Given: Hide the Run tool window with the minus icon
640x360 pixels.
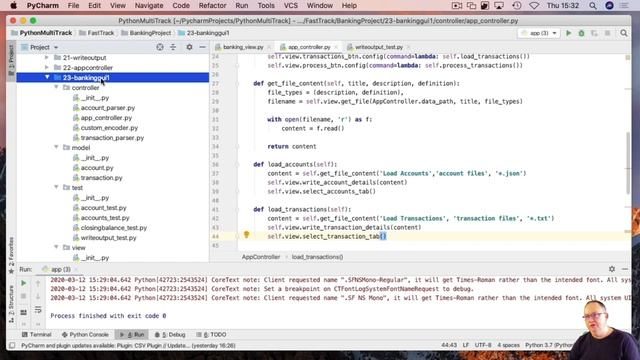Looking at the screenshot, I should tap(625, 269).
